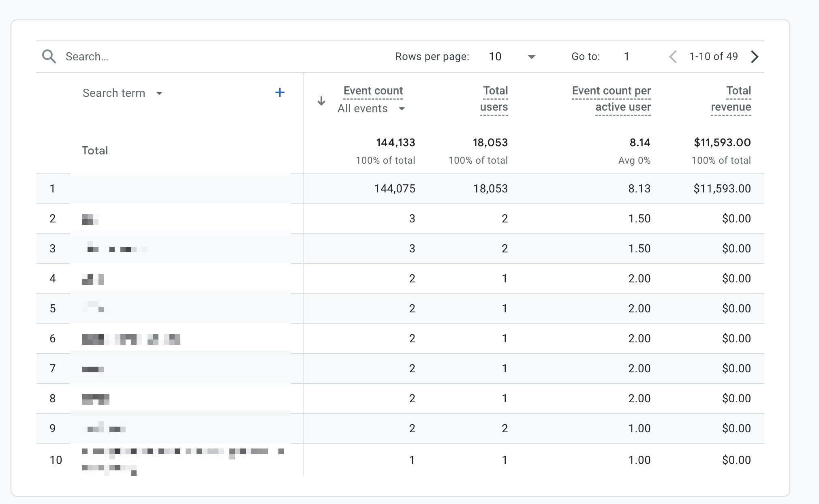Sort by Event count per active user header

click(x=611, y=99)
